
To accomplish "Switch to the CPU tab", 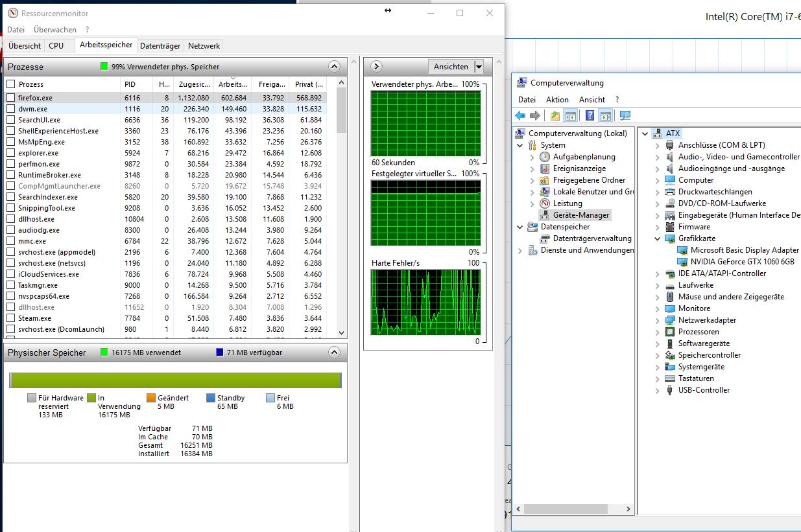I will tap(56, 45).
